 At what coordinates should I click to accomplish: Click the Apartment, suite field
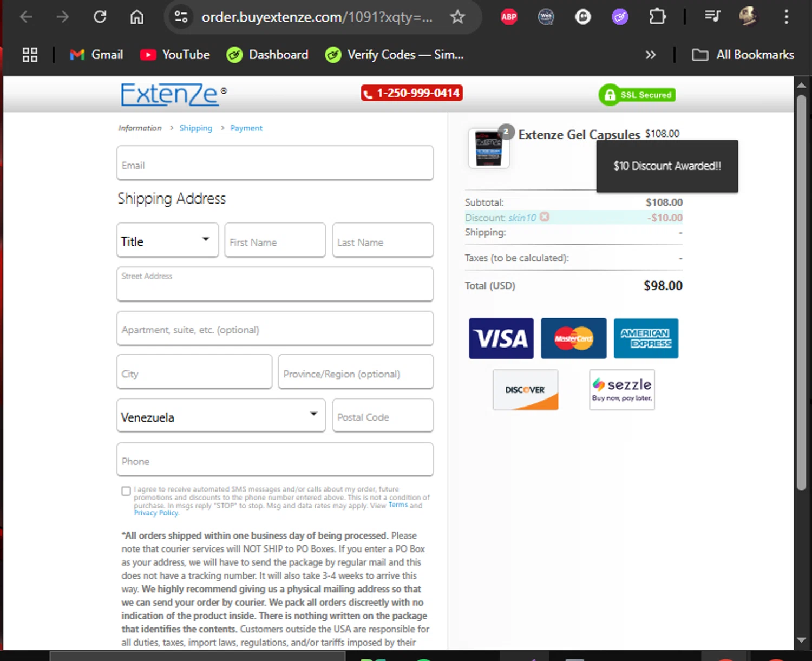275,328
